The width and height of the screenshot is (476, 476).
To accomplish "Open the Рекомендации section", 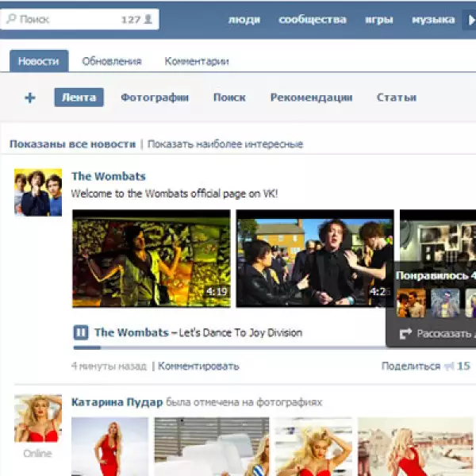I will [311, 98].
